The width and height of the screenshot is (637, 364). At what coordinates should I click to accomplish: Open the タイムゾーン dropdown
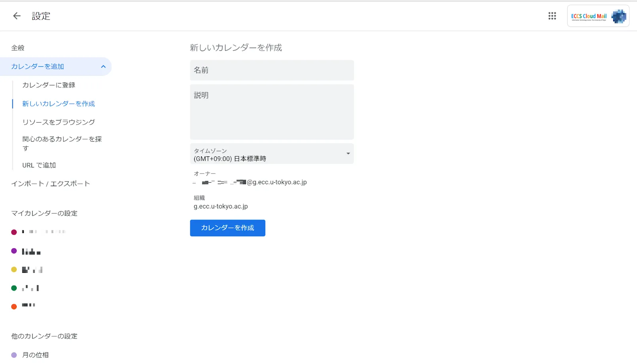pyautogui.click(x=272, y=154)
